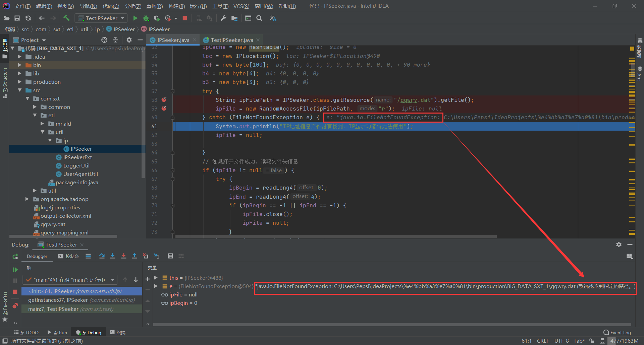Viewport: 644px width, 345px height.
Task: Collapse the src folder
Action: [20, 90]
